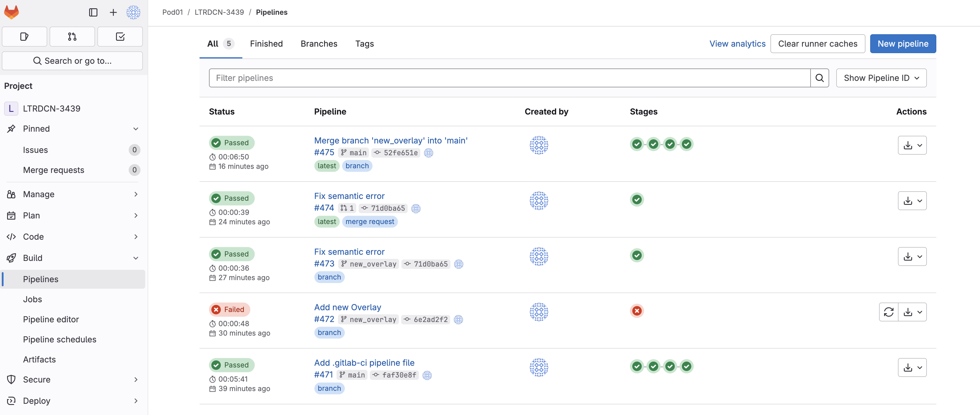Open Pipeline editor in the sidebar

coord(50,319)
